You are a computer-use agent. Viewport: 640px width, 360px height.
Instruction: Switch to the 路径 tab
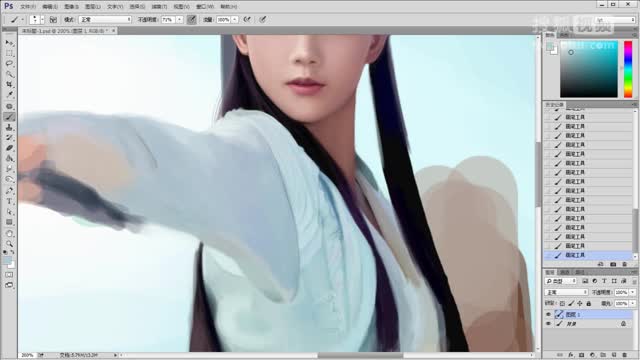coord(580,272)
